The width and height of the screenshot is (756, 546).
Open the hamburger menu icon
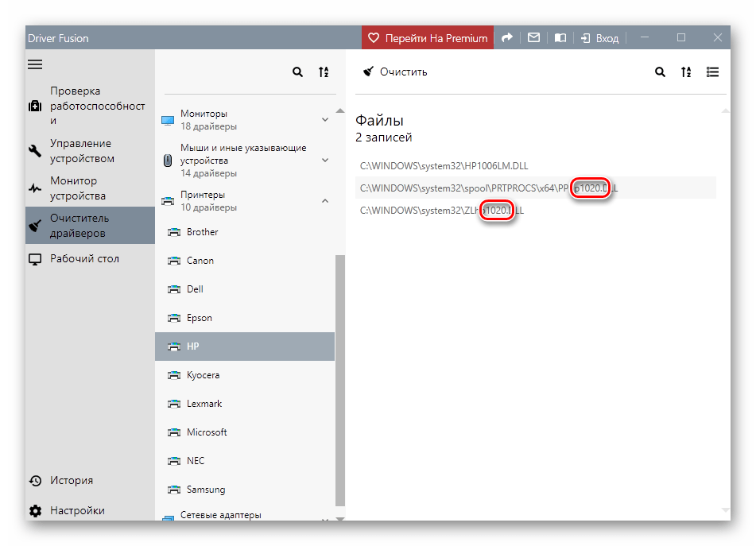point(35,64)
